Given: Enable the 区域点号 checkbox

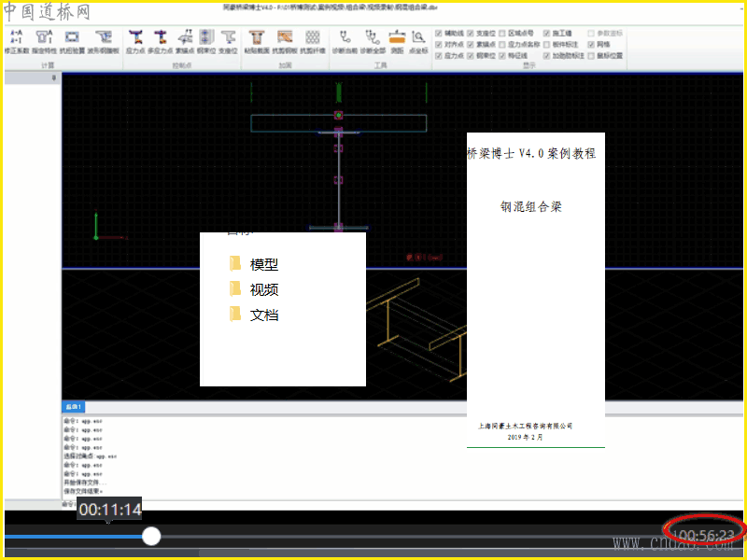Looking at the screenshot, I should 504,34.
